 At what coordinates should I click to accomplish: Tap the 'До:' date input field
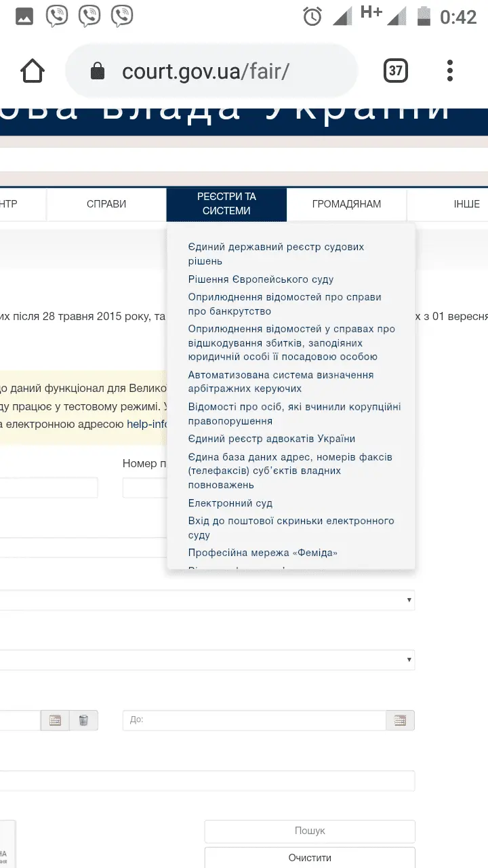254,720
